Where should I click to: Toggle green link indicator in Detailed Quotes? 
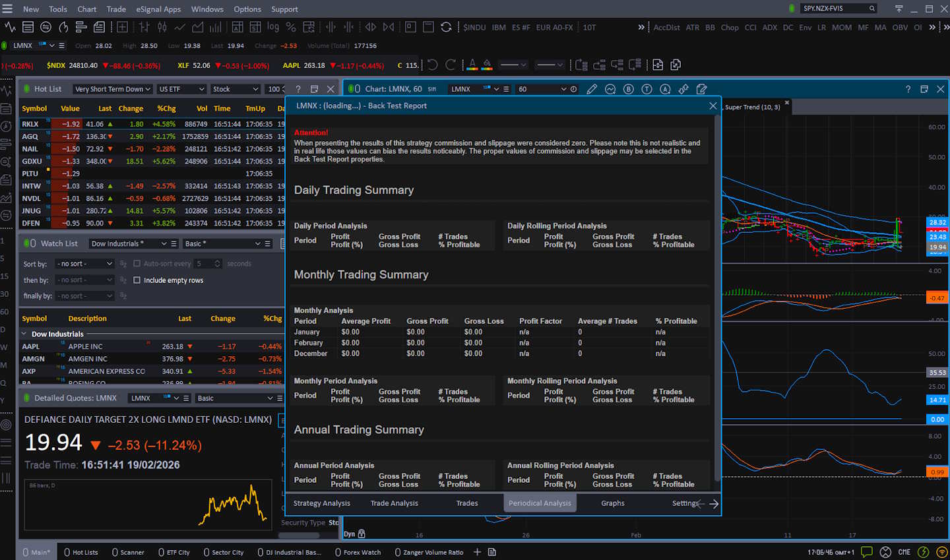point(26,398)
